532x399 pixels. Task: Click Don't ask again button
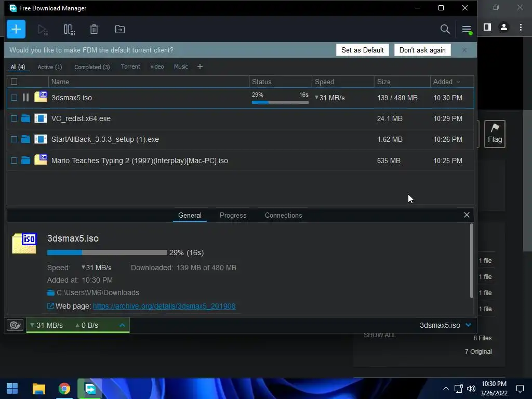pos(422,50)
